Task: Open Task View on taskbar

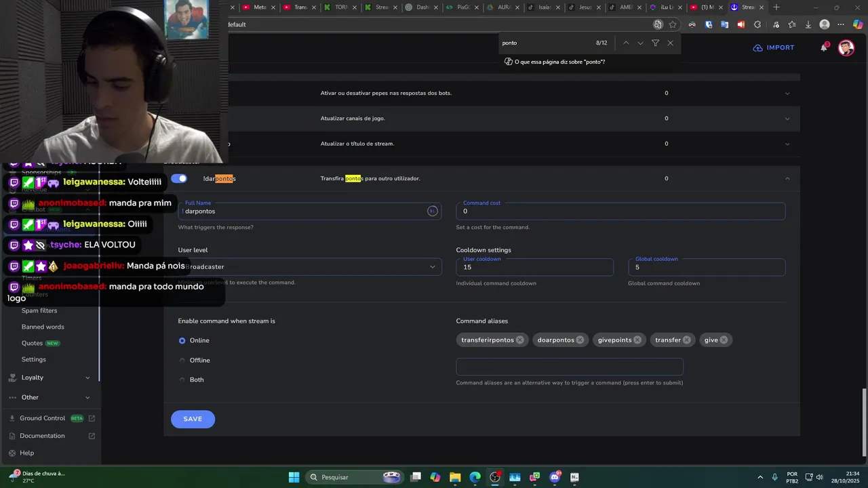Action: 416,477
